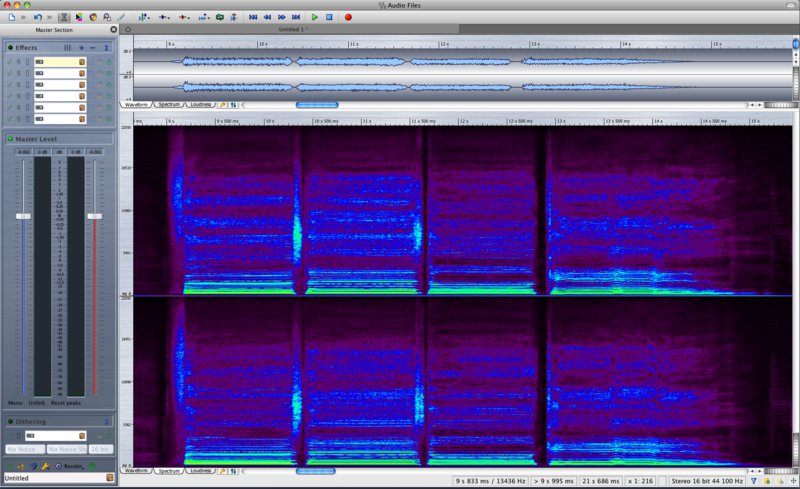Toggle the Dithering section power indicator
The image size is (800, 489).
click(x=10, y=422)
